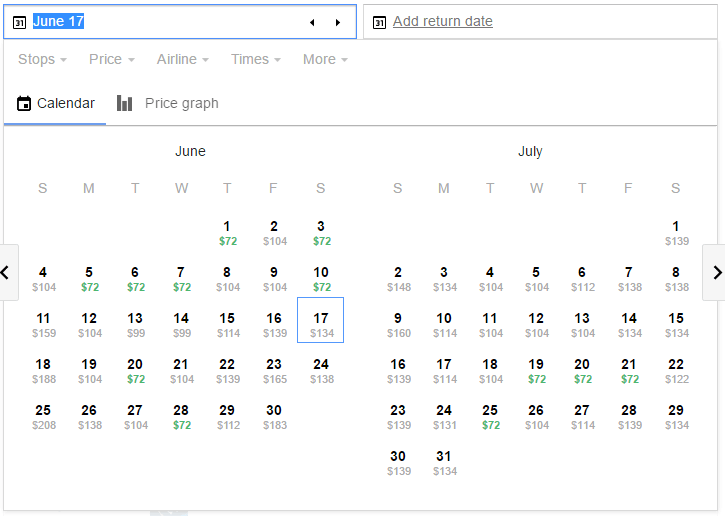Viewport: 725px width, 516px height.
Task: Expand the More filters dropdown
Action: 325,59
